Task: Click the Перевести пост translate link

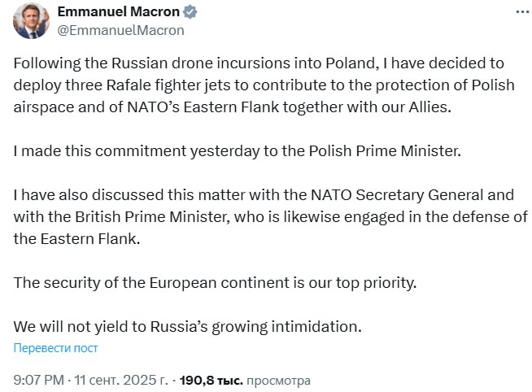Action: 55,348
